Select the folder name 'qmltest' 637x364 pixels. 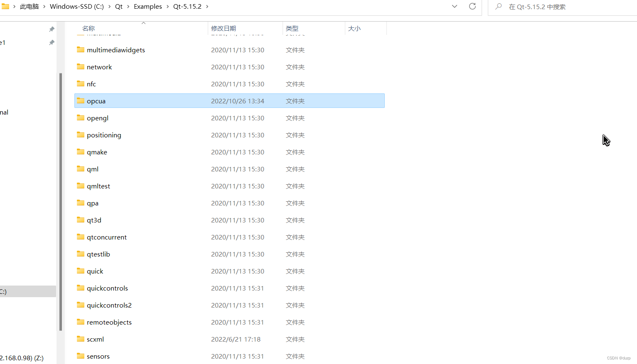click(98, 186)
